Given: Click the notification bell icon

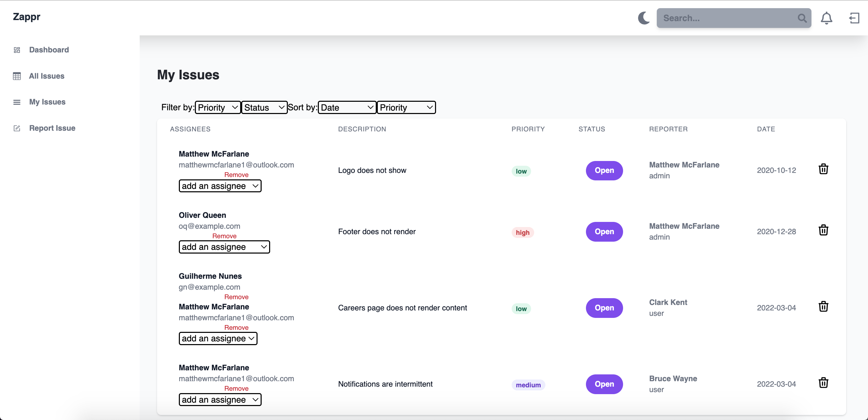Looking at the screenshot, I should [x=826, y=18].
